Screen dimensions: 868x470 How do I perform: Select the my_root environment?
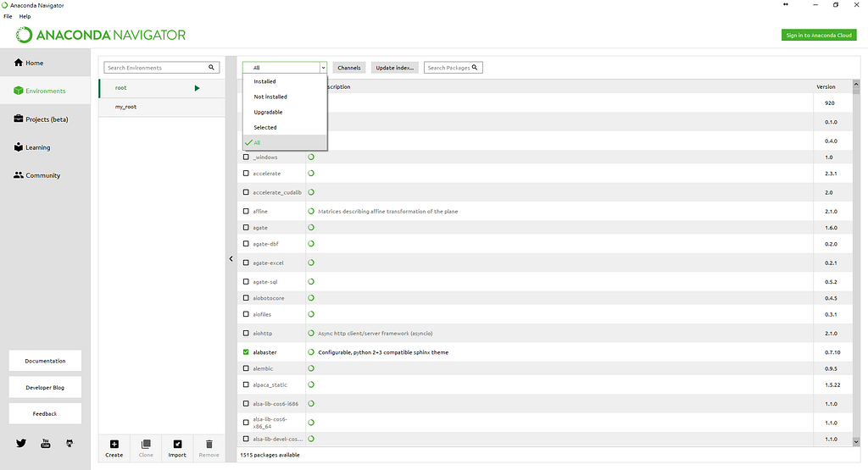(x=162, y=107)
